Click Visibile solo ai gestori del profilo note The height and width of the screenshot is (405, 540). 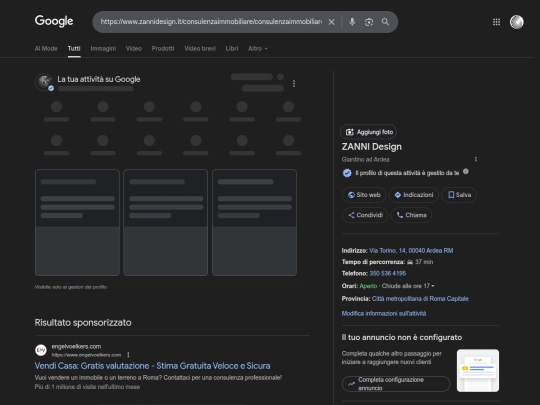click(x=71, y=287)
